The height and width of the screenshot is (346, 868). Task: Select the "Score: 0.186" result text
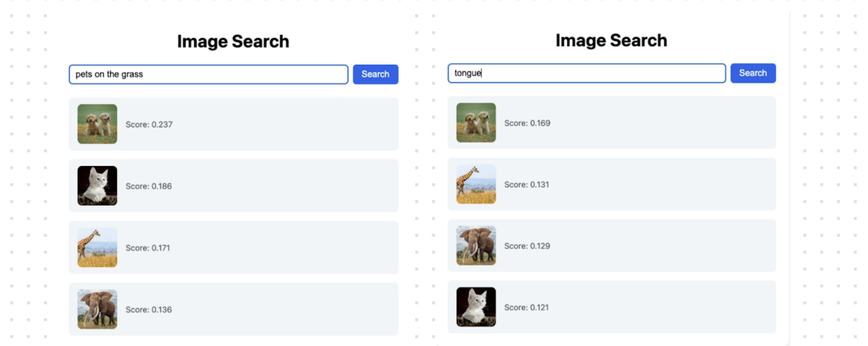pyautogui.click(x=149, y=186)
